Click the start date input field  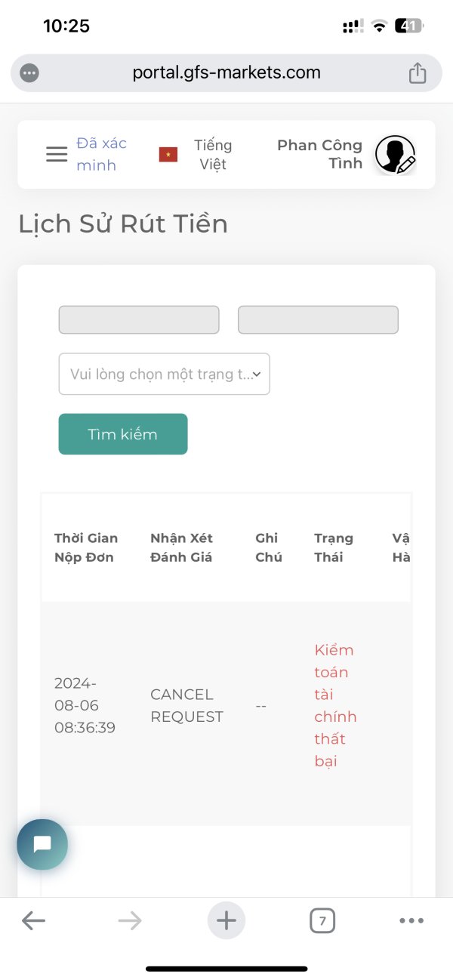coord(139,319)
